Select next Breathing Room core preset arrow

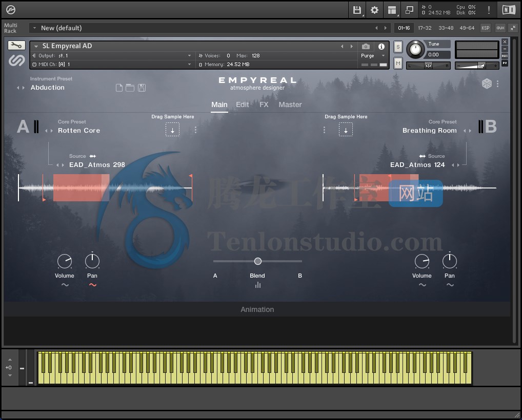[x=470, y=131]
